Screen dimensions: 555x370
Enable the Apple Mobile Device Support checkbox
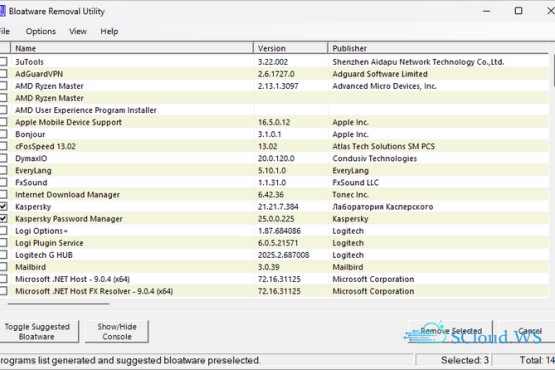(3, 122)
